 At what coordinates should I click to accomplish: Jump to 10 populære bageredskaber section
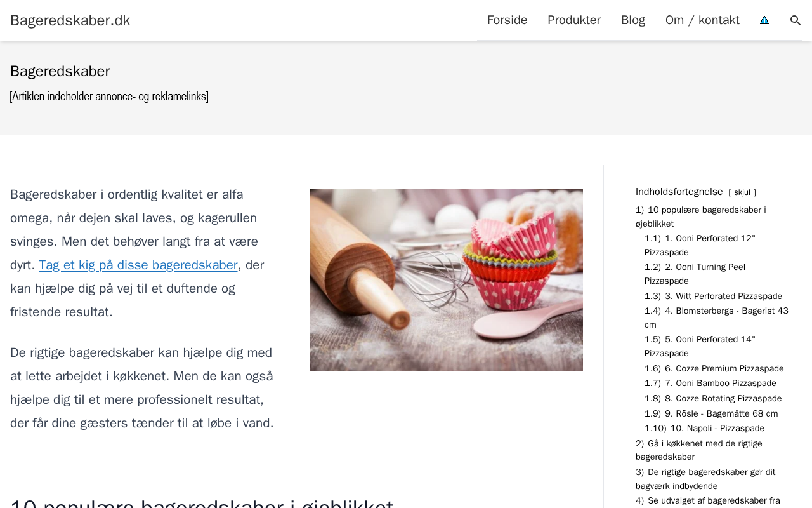[701, 217]
